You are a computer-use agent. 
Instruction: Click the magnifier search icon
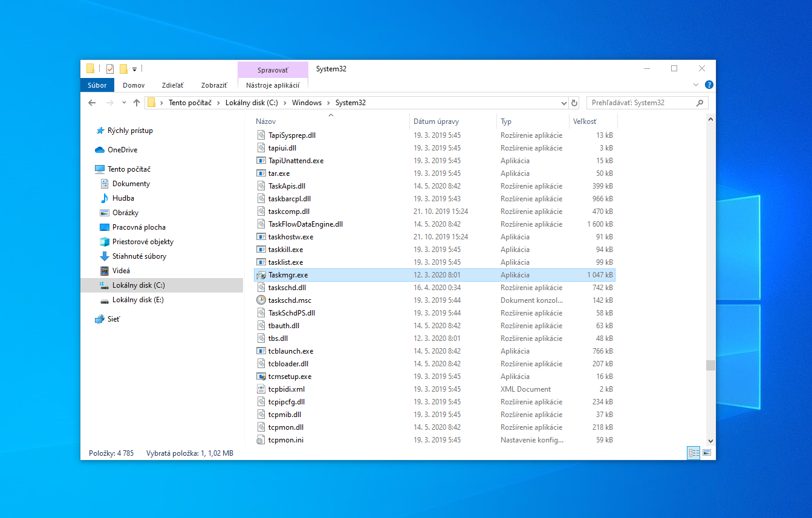[x=700, y=103]
